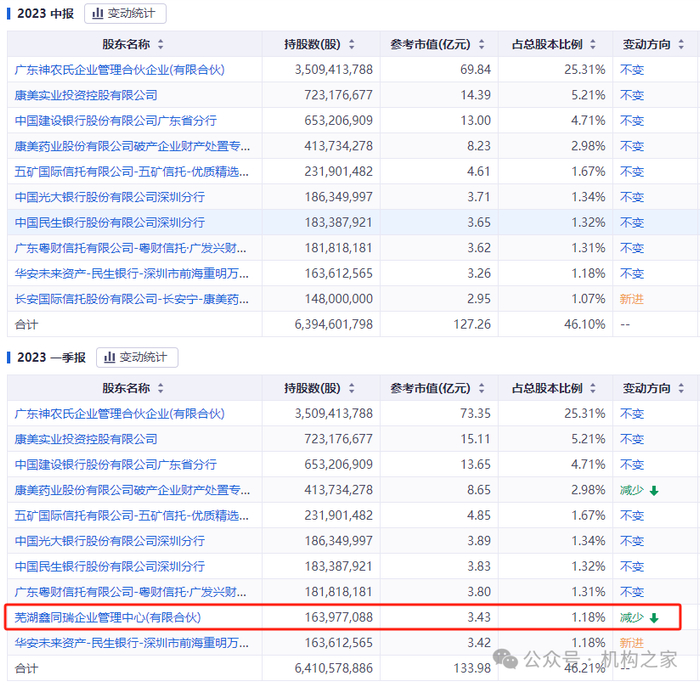
Task: Sort 2023 中报 table by 变动方向
Action: tap(681, 44)
